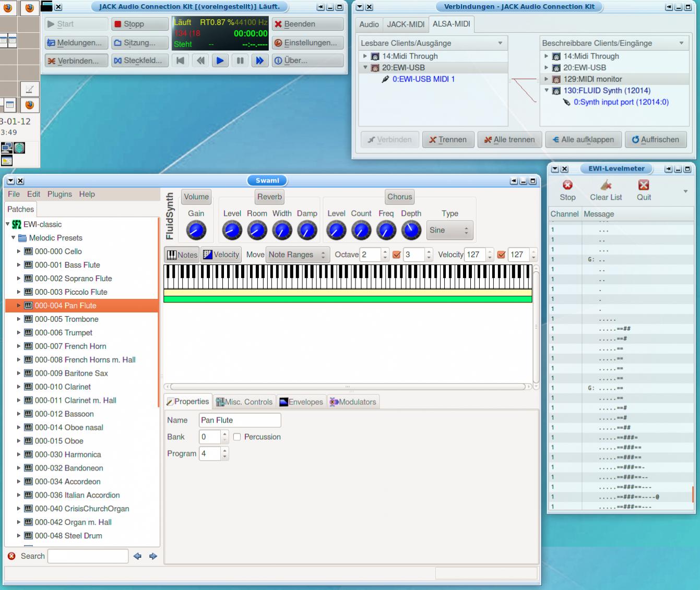Click the search previous arrow icon

137,556
